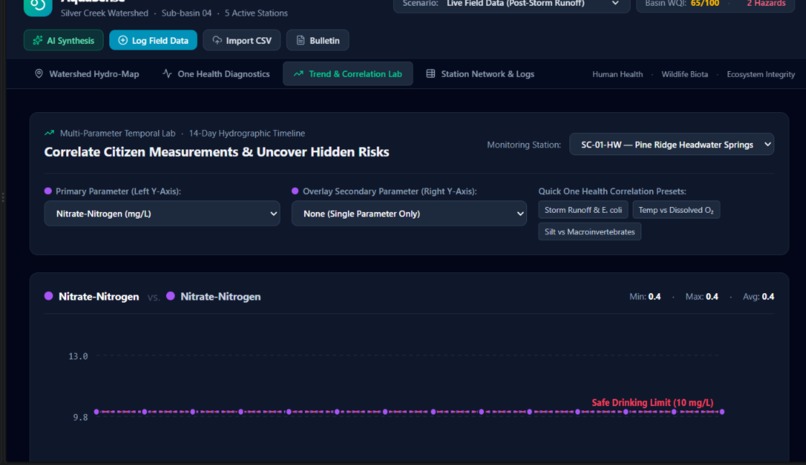Apply the Temp vs Dissolved O₂ preset
The height and width of the screenshot is (465, 806).
(x=676, y=210)
